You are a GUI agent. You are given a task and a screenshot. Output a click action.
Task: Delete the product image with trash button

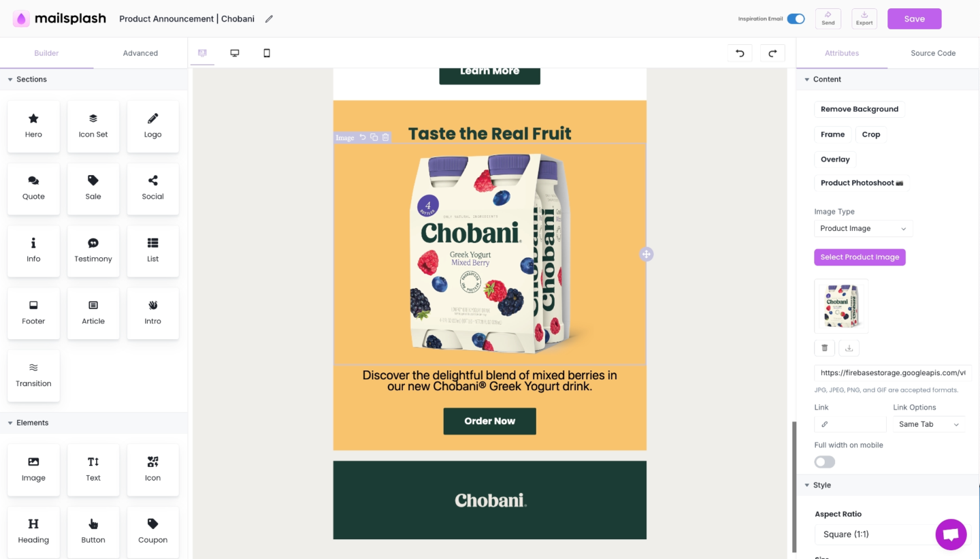coord(824,348)
